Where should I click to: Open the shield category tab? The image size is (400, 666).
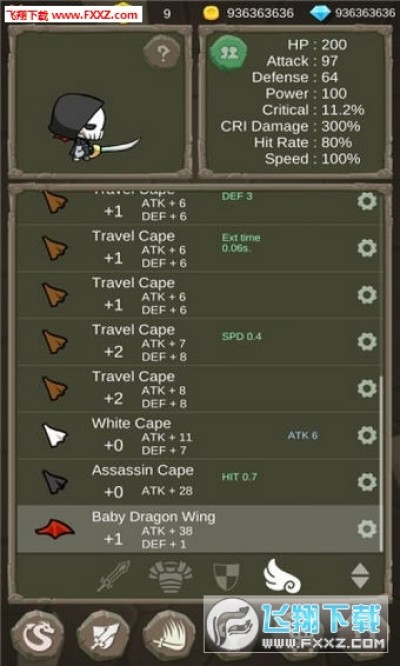[x=226, y=577]
